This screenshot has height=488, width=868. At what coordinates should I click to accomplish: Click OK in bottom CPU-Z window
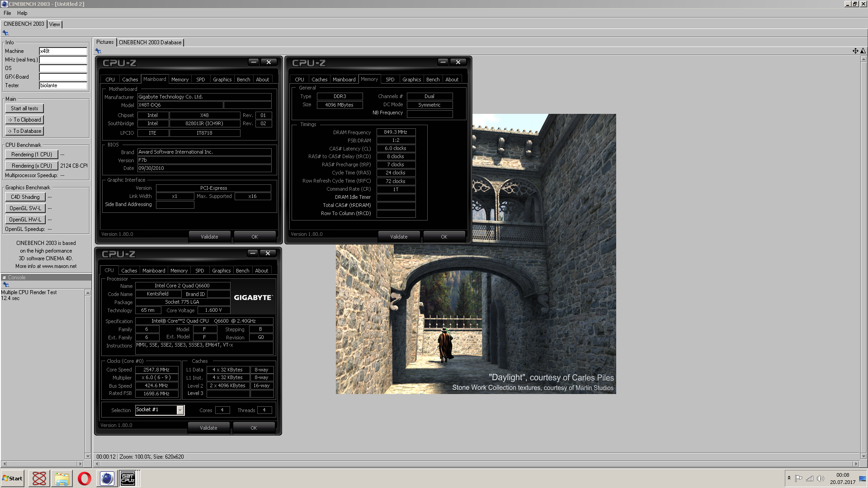pyautogui.click(x=254, y=428)
